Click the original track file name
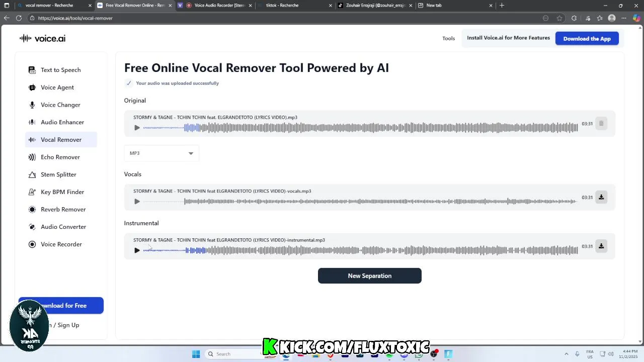 (x=215, y=118)
